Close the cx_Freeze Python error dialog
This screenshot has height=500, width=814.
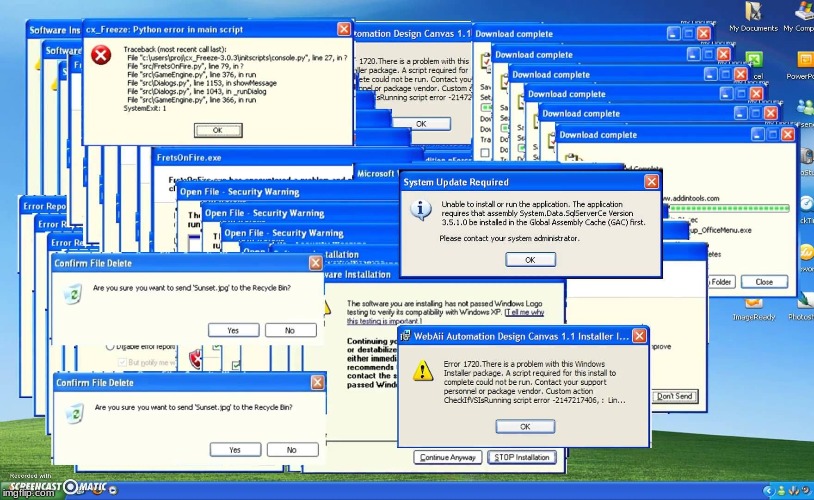[x=344, y=29]
